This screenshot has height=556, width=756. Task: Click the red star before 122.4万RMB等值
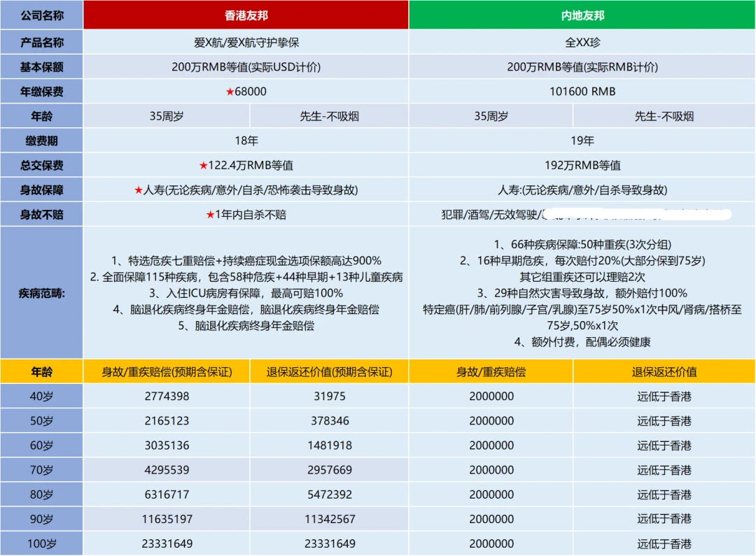tap(204, 166)
